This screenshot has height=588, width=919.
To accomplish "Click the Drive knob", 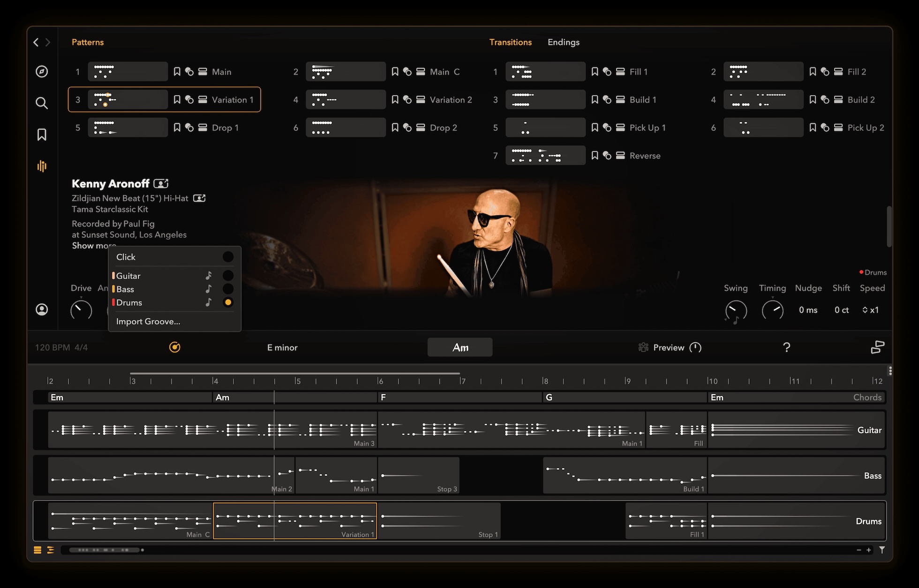I will (x=81, y=310).
